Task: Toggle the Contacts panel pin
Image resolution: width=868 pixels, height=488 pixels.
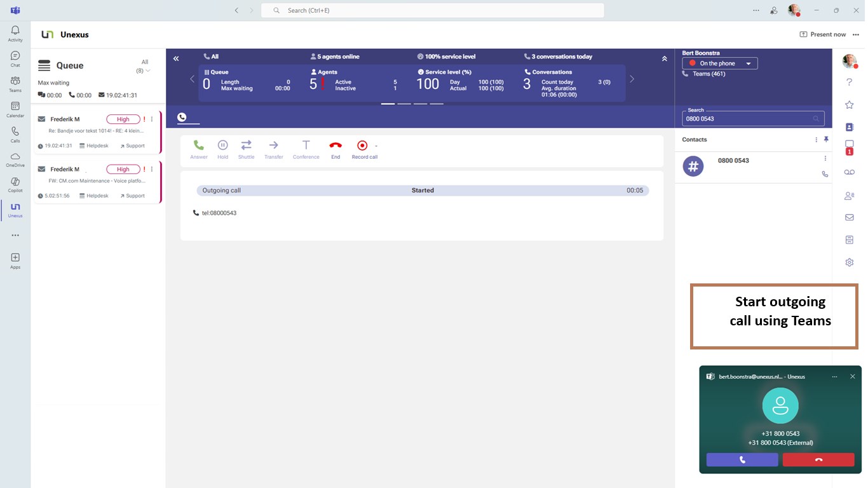Action: point(826,139)
